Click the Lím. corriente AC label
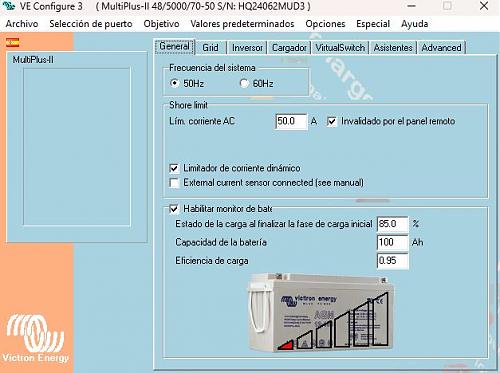This screenshot has width=500, height=373. click(x=202, y=121)
